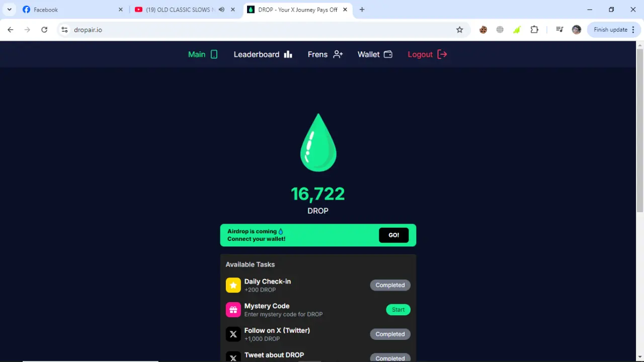Open the media controls icon

pyautogui.click(x=559, y=30)
